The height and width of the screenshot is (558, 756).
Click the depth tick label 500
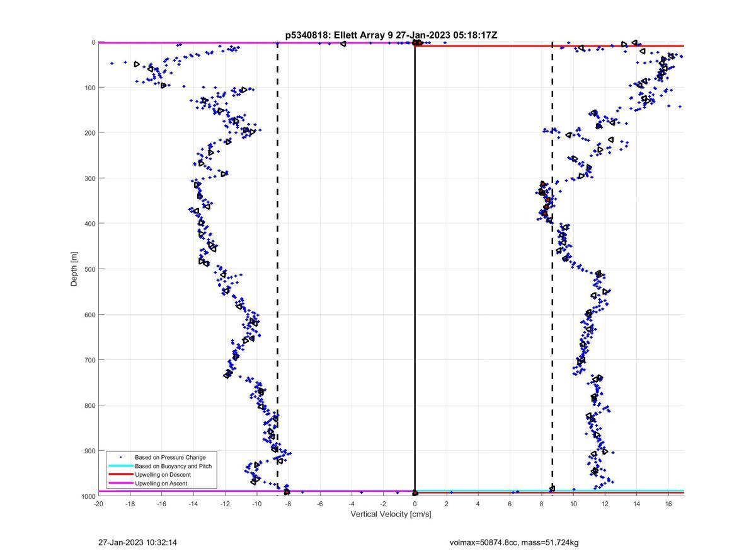89,269
